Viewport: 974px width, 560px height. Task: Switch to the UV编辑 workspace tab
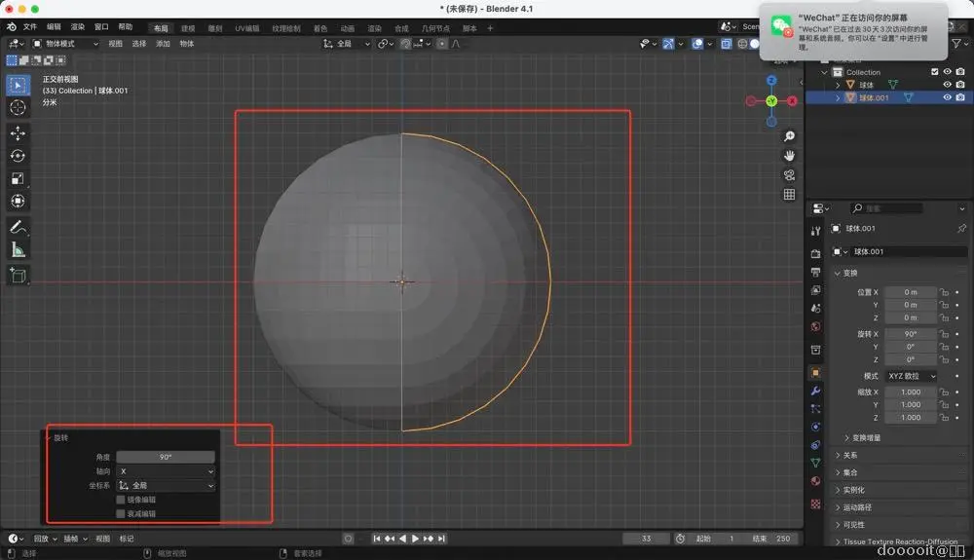coord(249,28)
